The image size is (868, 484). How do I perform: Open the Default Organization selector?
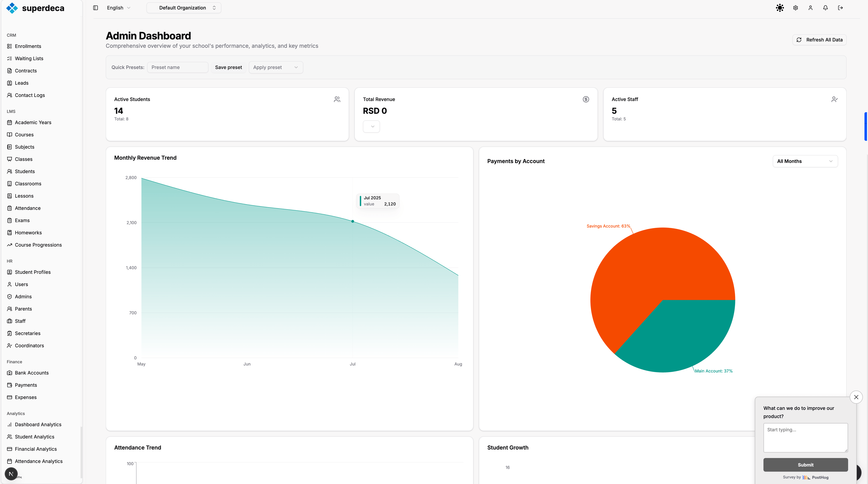[184, 8]
